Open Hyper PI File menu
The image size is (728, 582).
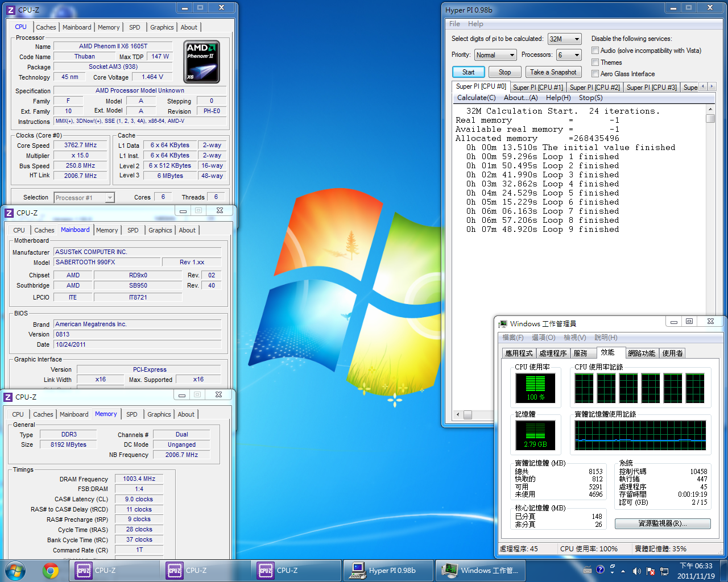coord(454,24)
